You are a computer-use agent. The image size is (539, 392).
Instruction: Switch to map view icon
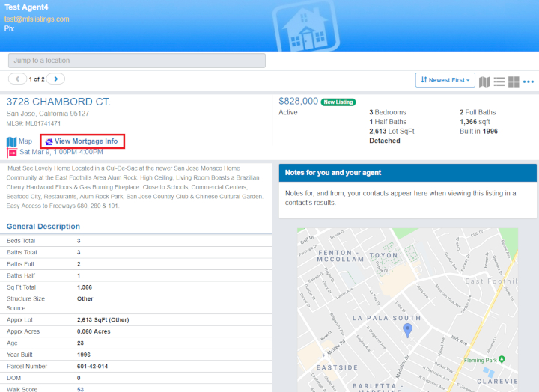point(484,81)
